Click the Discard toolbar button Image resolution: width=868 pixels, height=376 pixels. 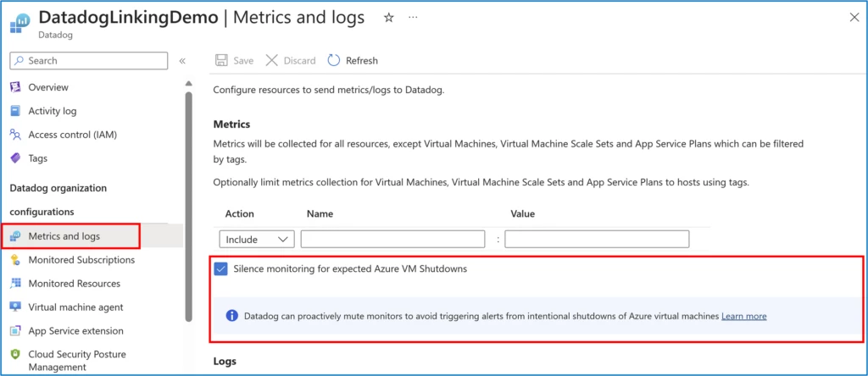(x=291, y=61)
